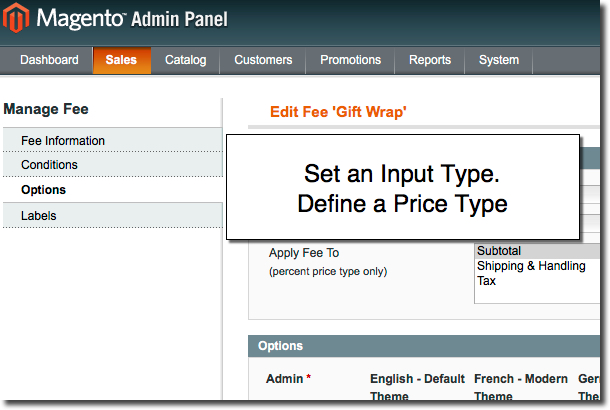The image size is (610, 410).
Task: Click the Admin column header
Action: pyautogui.click(x=288, y=378)
